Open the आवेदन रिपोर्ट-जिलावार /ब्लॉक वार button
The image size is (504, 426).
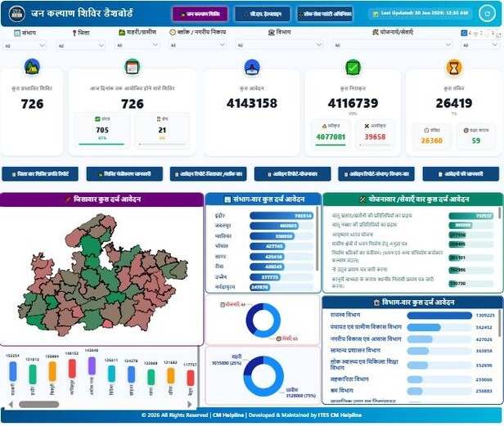click(209, 174)
